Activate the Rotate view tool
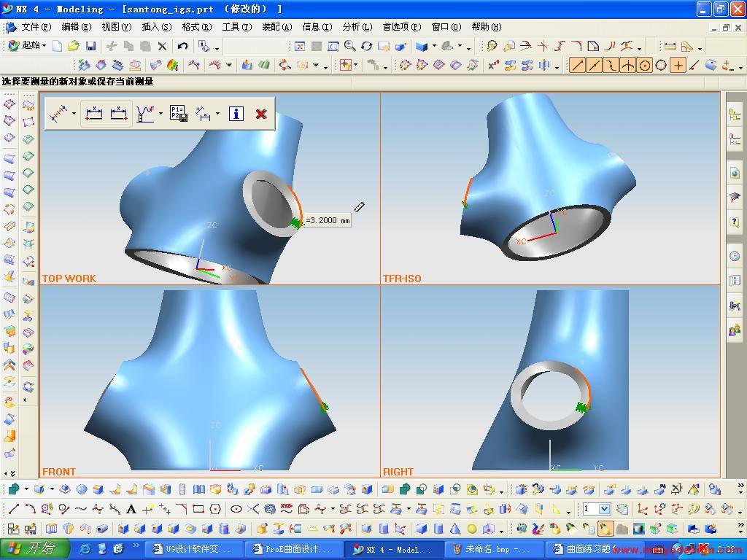The image size is (747, 560). pos(366,46)
